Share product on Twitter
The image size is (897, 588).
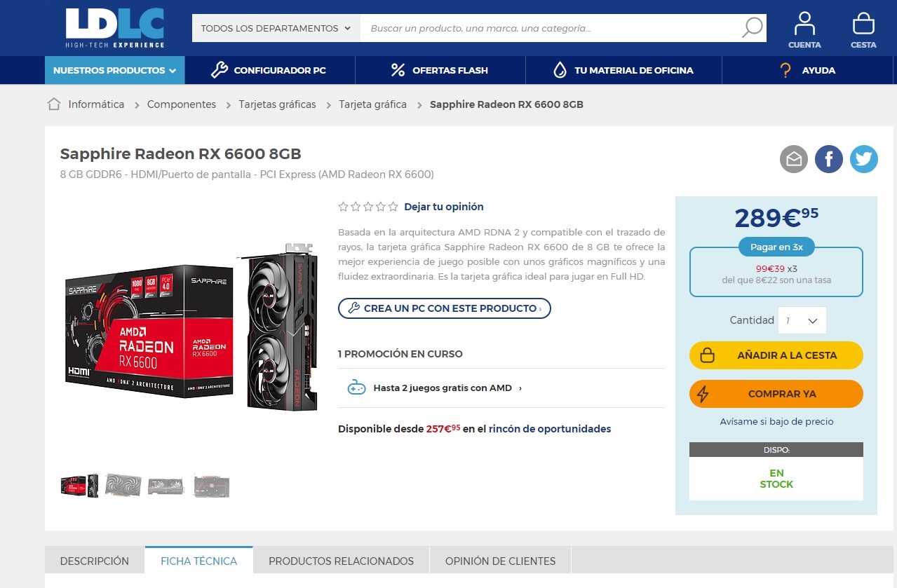coord(864,160)
